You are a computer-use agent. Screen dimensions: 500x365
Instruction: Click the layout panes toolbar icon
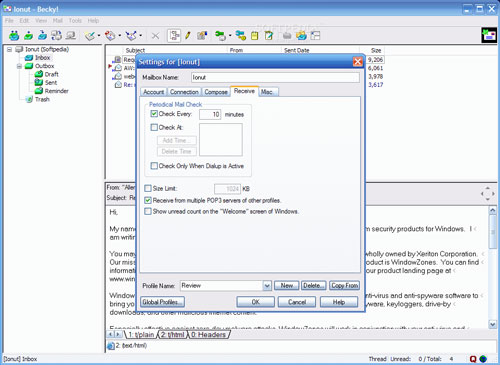[x=315, y=35]
